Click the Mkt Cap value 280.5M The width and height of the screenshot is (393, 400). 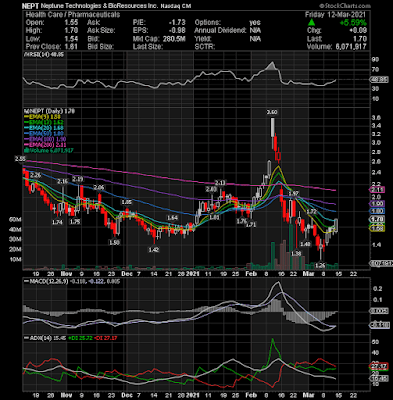174,39
